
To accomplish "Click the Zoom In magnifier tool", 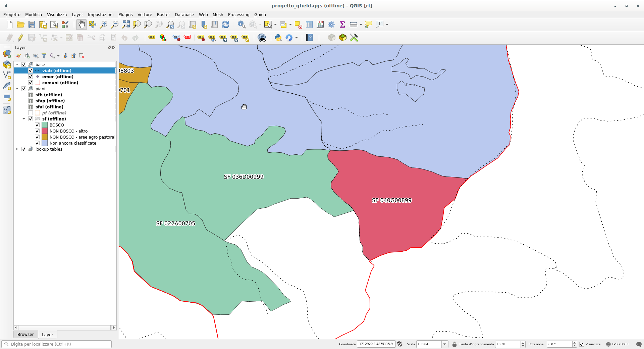I will [104, 24].
